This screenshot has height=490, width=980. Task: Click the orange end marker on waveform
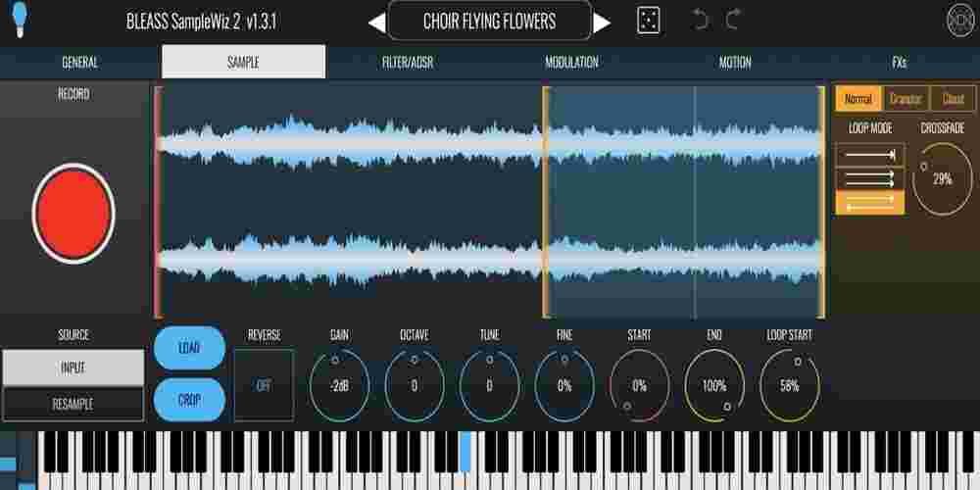coord(821,202)
